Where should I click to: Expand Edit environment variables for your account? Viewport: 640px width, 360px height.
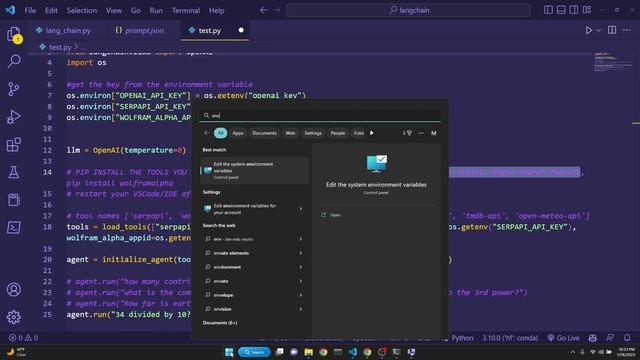click(x=301, y=209)
